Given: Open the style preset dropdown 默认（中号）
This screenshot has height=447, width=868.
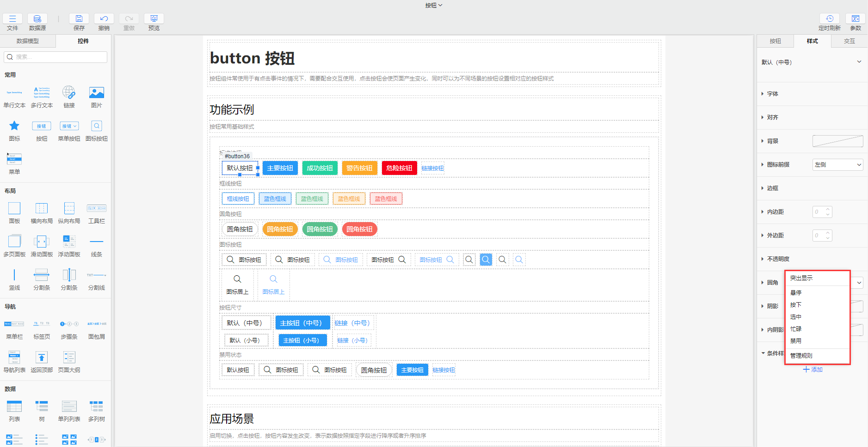Looking at the screenshot, I should [812, 62].
